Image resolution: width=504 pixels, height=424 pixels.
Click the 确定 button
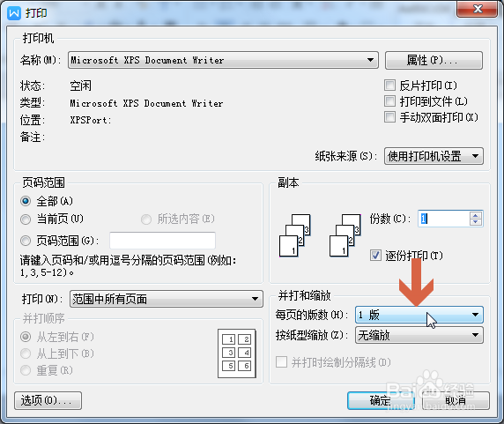[x=381, y=400]
